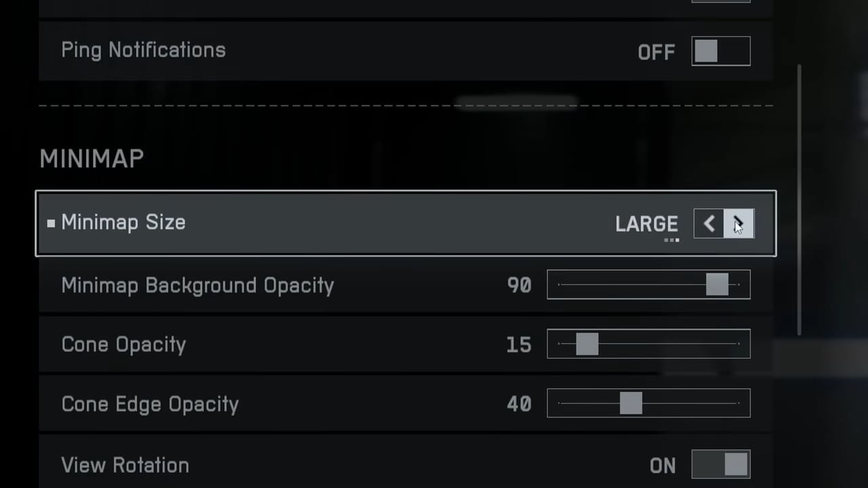Click the Minimap Background Opacity slider handle
This screenshot has height=488, width=868.
pos(717,285)
